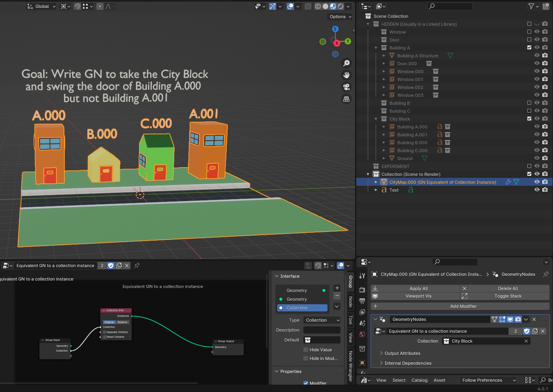Open the Select menu in asset browser
This screenshot has width=553, height=392.
pyautogui.click(x=399, y=380)
